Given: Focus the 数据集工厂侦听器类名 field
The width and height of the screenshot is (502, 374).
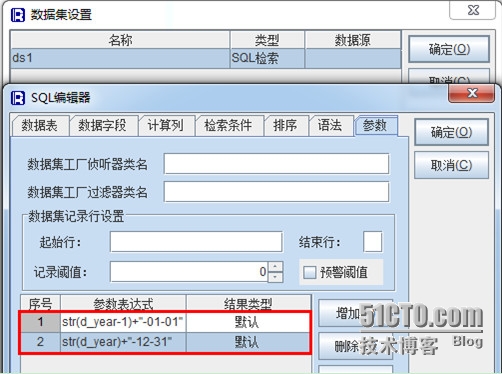Looking at the screenshot, I should click(276, 164).
